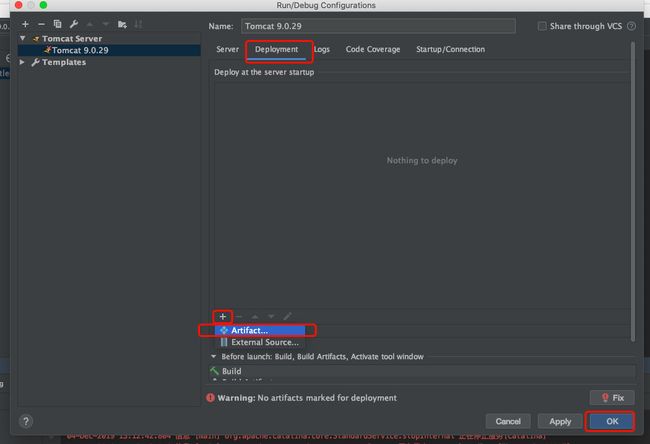This screenshot has width=650, height=444.
Task: Click the Cancel button
Action: click(508, 422)
